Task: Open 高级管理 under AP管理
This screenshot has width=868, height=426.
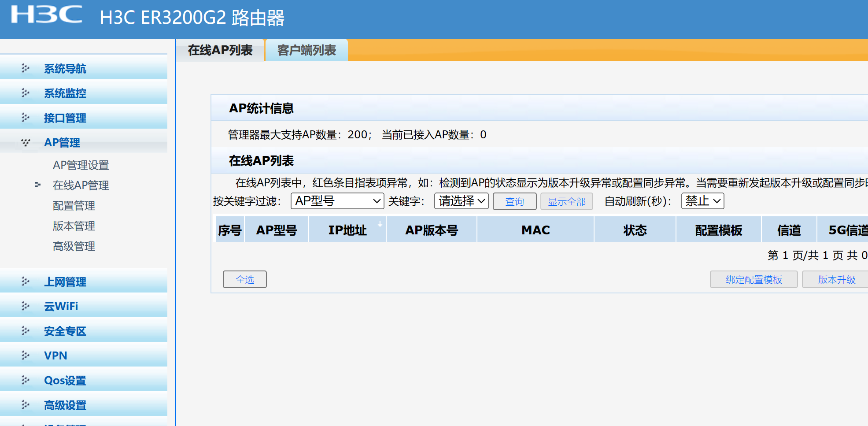Action: tap(74, 246)
